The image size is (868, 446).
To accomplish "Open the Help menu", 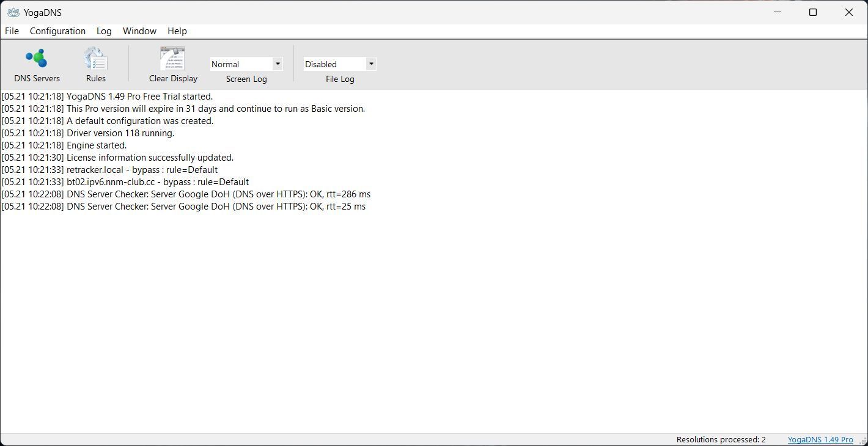I will (177, 31).
